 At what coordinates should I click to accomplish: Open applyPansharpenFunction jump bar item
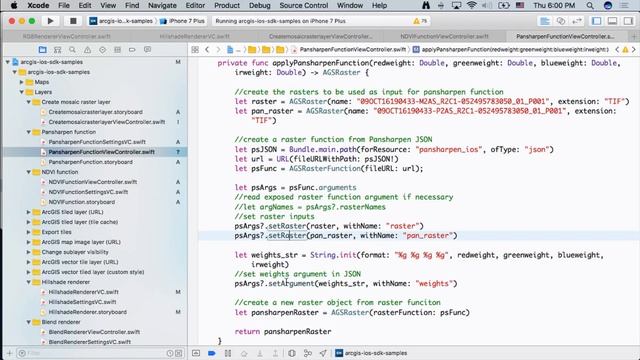pyautogui.click(x=511, y=50)
